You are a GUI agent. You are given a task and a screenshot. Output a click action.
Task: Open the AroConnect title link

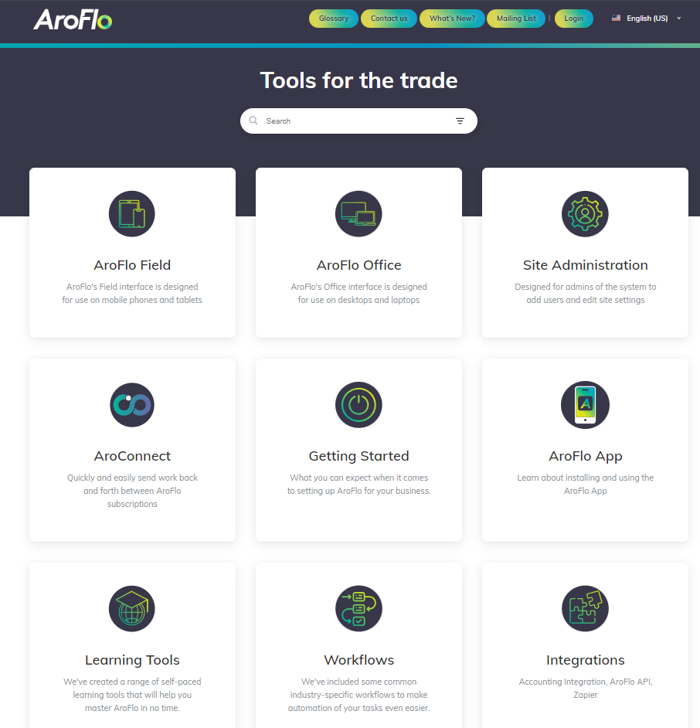click(132, 456)
